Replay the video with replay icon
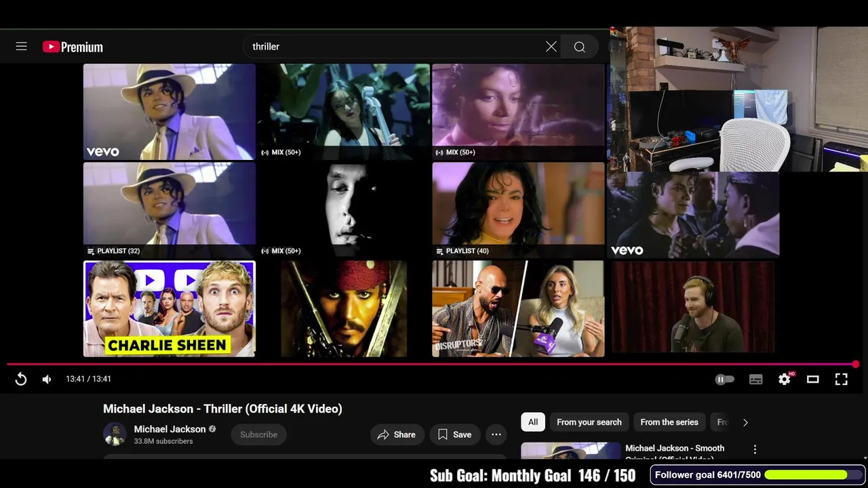 tap(21, 379)
